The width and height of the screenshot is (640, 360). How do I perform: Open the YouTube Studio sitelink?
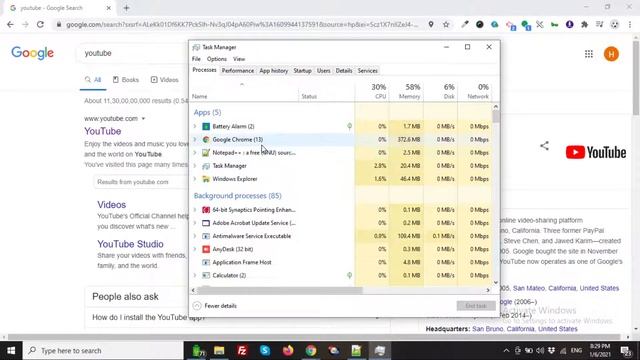click(x=130, y=244)
